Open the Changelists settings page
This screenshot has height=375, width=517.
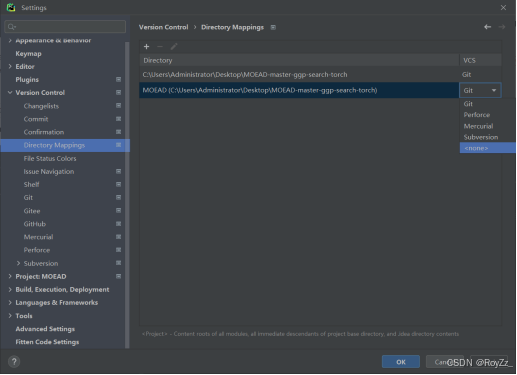pos(41,106)
